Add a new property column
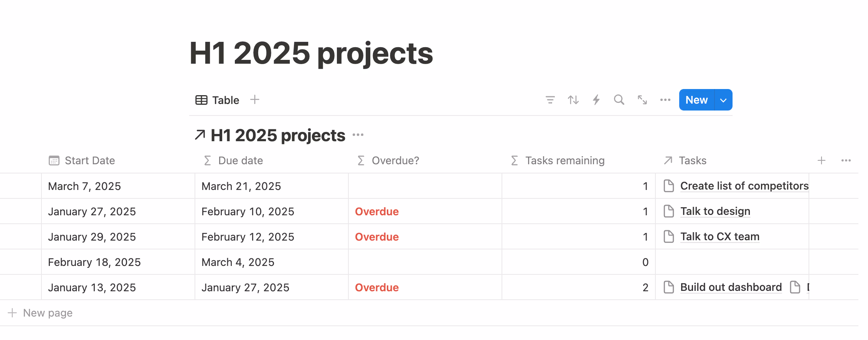The height and width of the screenshot is (340, 868). click(x=821, y=160)
